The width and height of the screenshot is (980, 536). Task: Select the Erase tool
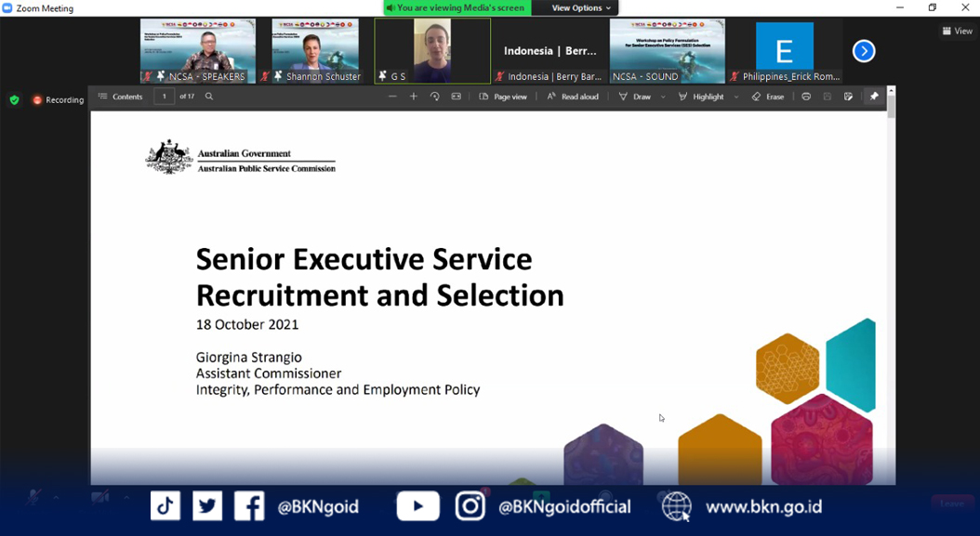click(768, 97)
